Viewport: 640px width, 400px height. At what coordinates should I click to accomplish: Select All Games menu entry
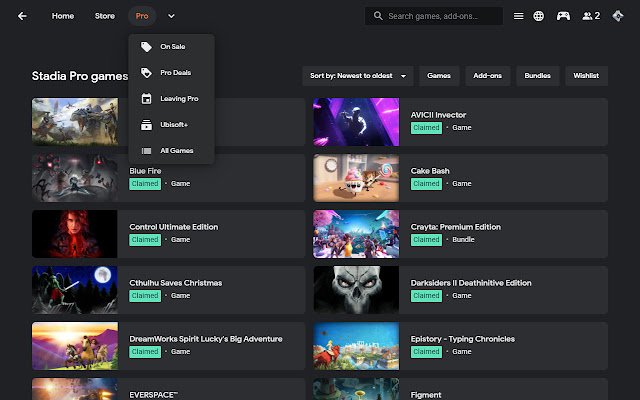[x=176, y=151]
